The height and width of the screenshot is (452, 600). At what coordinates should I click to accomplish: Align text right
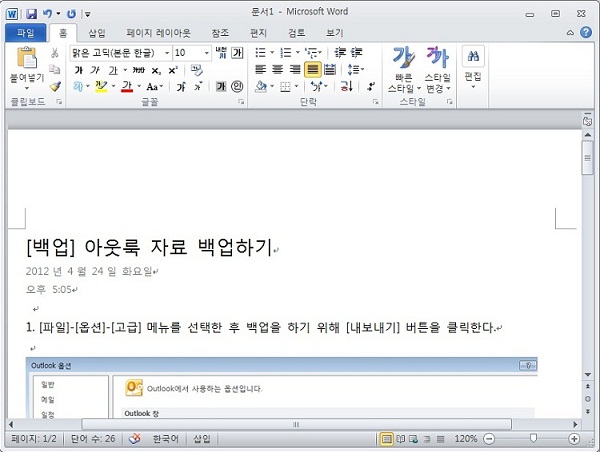coord(295,70)
